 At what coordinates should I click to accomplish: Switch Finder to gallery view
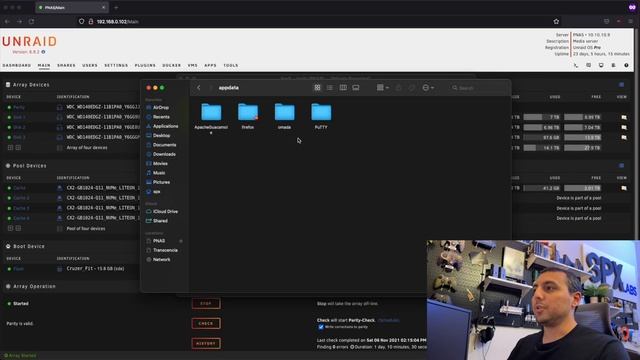pos(356,88)
